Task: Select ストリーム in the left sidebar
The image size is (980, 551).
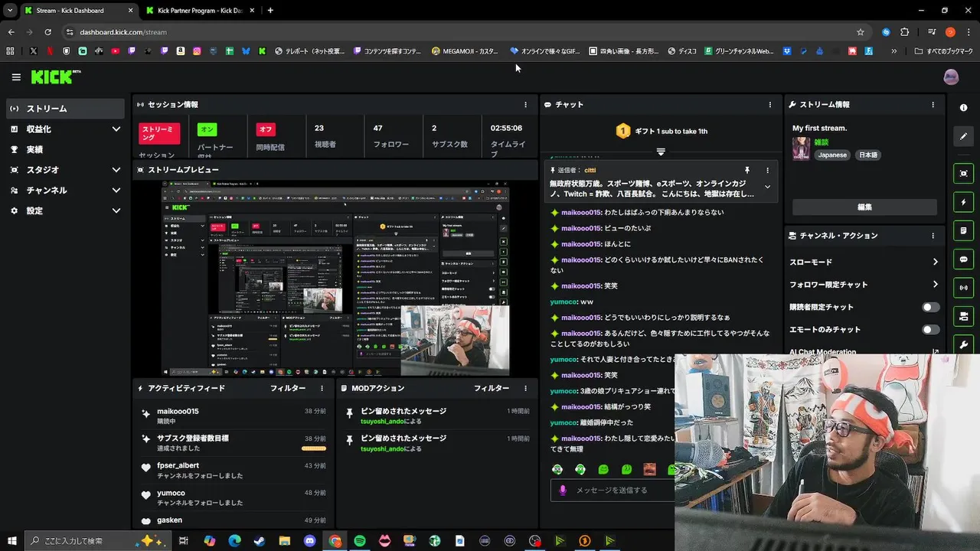Action: [x=65, y=109]
